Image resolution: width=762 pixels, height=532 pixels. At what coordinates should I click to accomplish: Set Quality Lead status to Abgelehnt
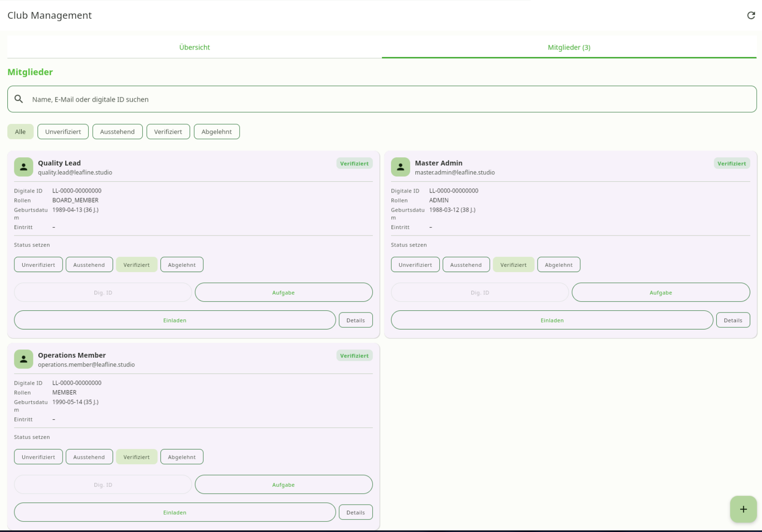182,265
